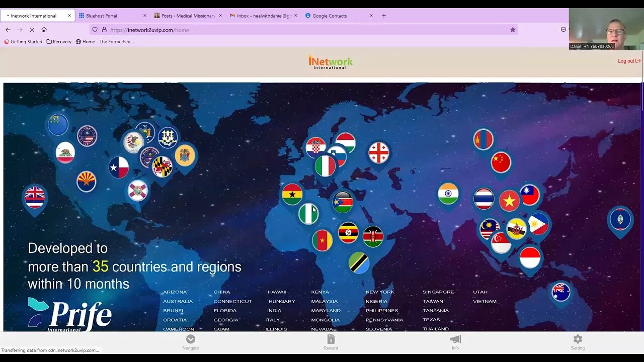
Task: Click the Texas flag pin
Action: tap(119, 167)
